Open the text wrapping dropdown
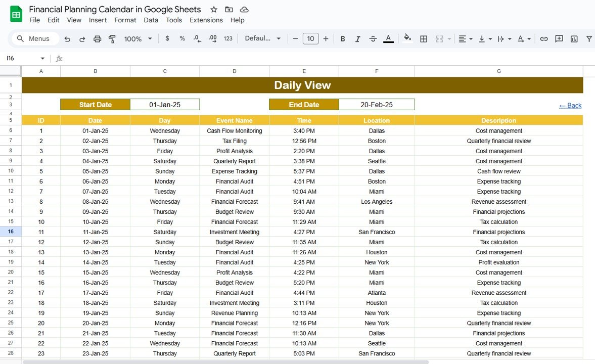 coord(505,39)
